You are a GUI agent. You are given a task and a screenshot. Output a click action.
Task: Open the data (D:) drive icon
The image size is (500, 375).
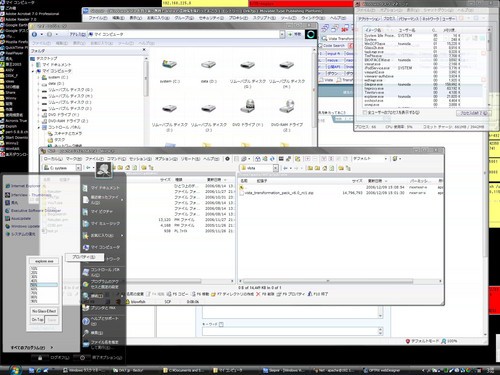[x=209, y=64]
